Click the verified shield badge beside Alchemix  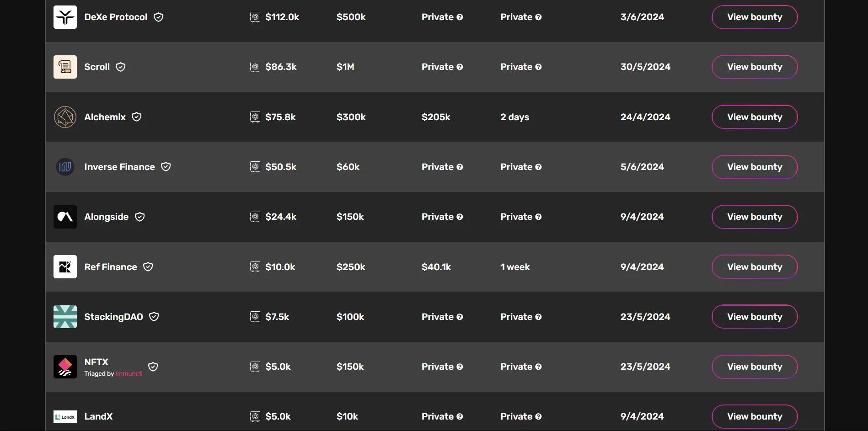click(137, 117)
